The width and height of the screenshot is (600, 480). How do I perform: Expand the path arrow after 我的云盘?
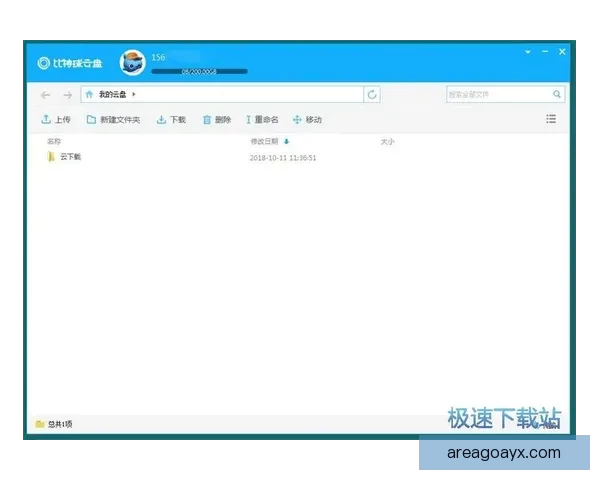(134, 94)
